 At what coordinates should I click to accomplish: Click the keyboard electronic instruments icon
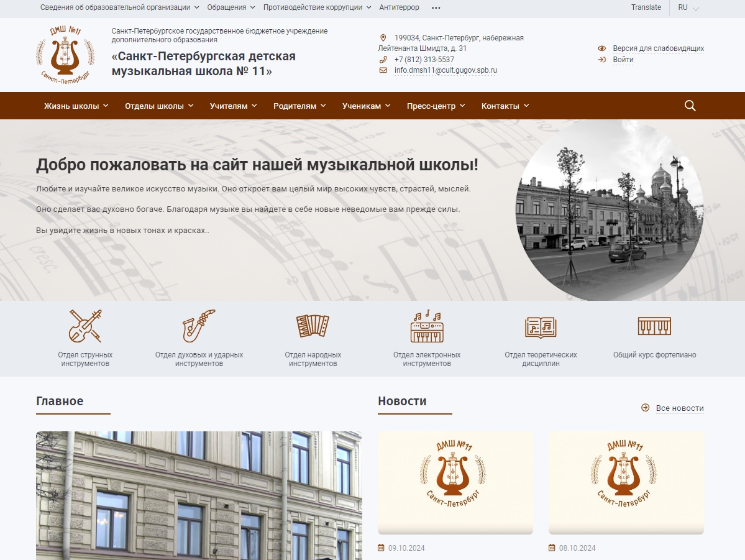(426, 326)
